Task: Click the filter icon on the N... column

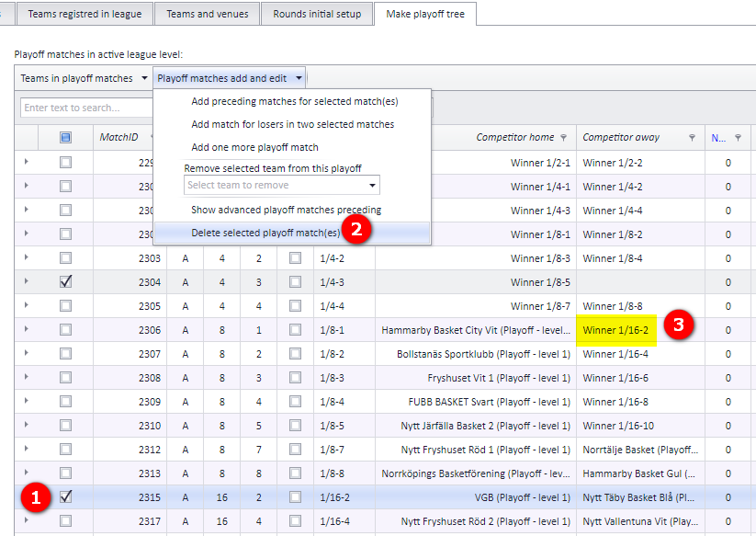Action: click(x=738, y=138)
